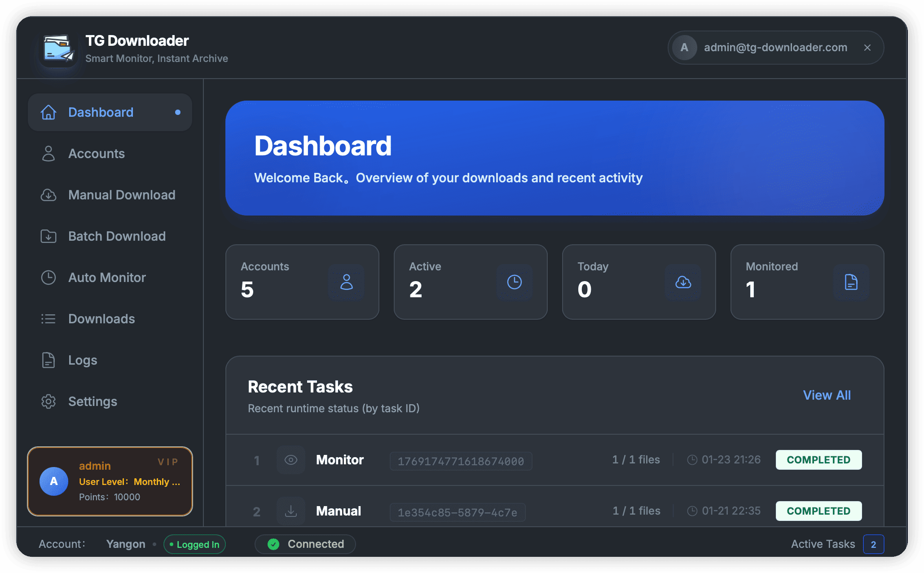Screen dimensions: 924x573
Task: Click the Logs document icon in sidebar
Action: tap(48, 360)
